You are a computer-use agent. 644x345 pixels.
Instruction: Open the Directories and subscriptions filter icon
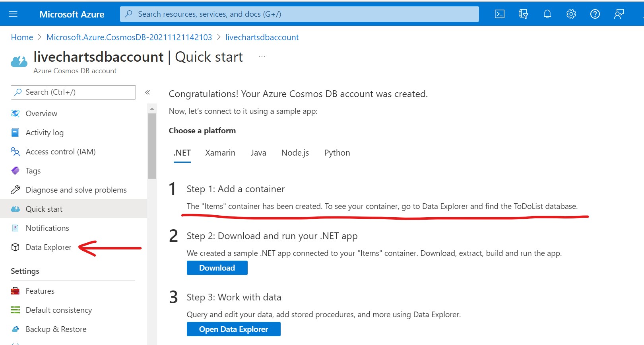pos(523,14)
